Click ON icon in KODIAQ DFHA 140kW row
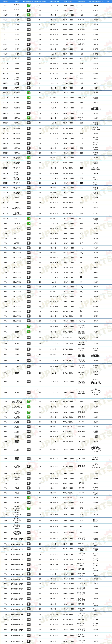This screenshot has height=644, width=112. pos(29,113)
